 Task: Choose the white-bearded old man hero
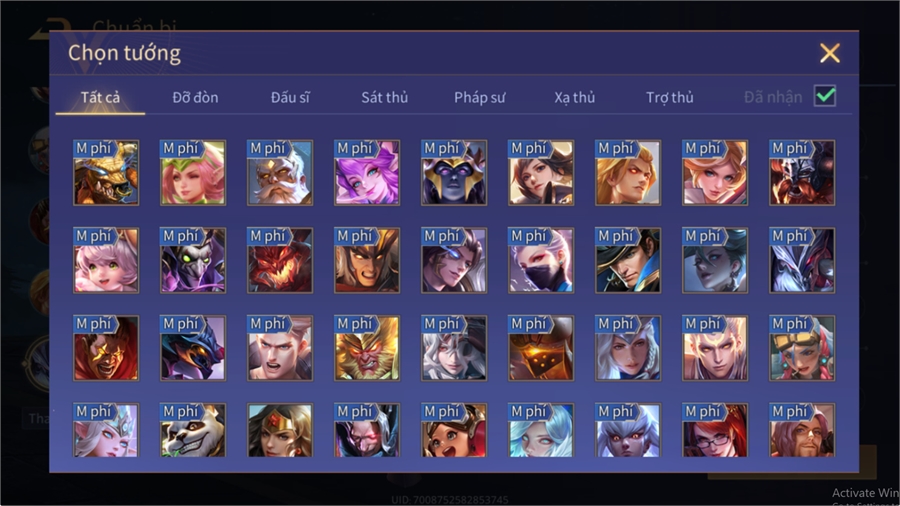coord(280,173)
